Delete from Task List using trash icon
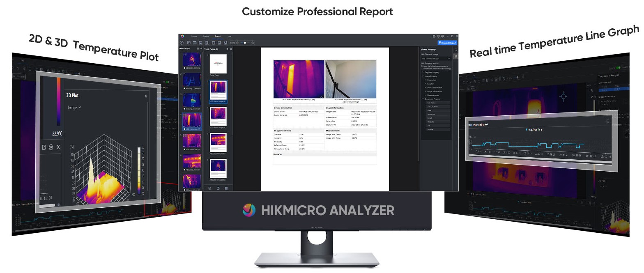This screenshot has height=273, width=644. (198, 49)
